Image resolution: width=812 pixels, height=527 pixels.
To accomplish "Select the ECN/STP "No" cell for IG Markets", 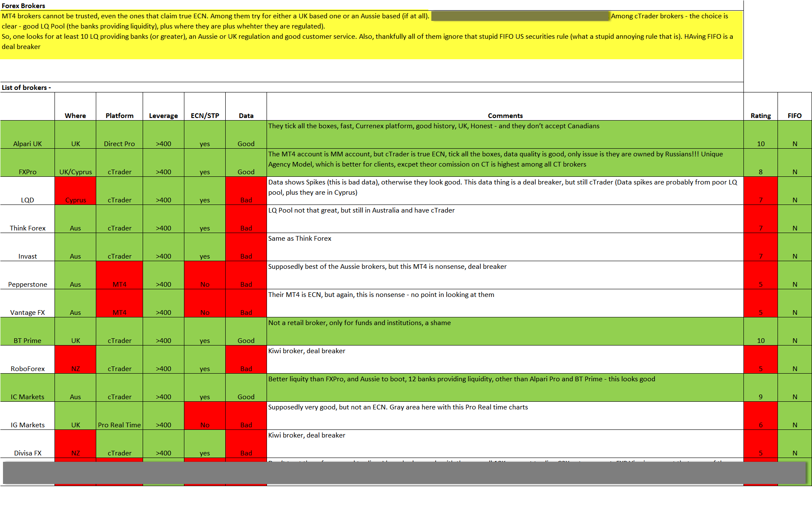I will click(x=205, y=416).
